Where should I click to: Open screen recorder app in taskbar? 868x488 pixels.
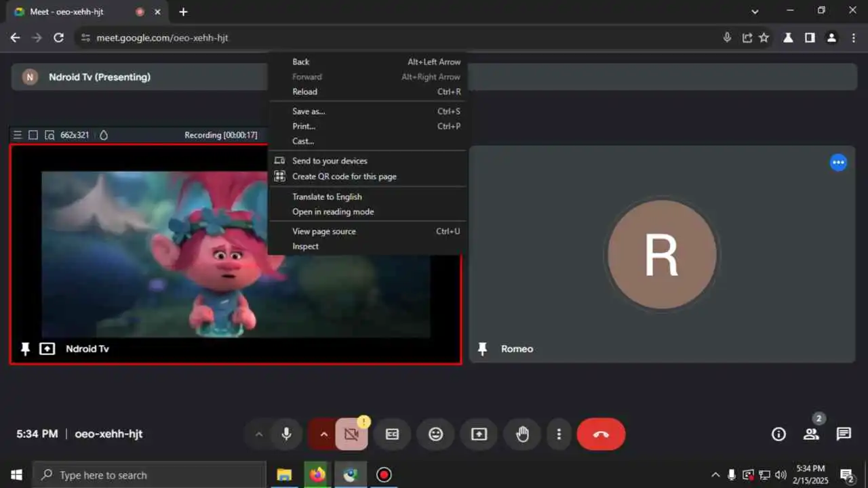click(x=384, y=475)
